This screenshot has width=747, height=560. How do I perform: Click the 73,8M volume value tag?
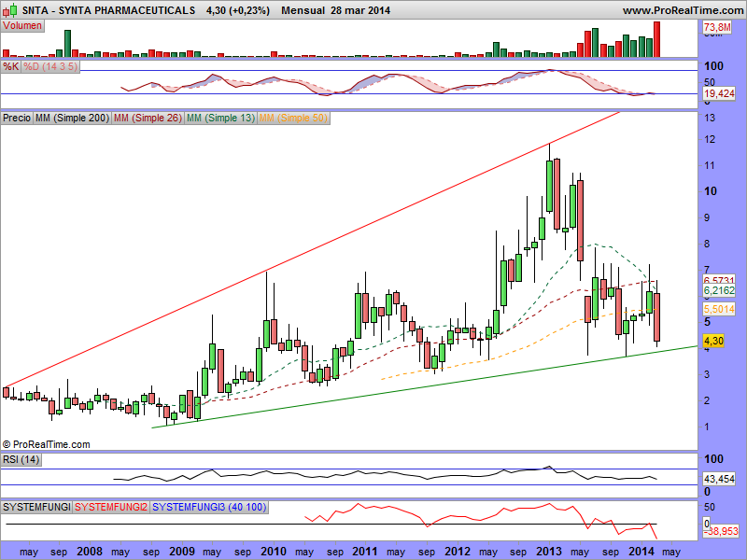click(717, 27)
